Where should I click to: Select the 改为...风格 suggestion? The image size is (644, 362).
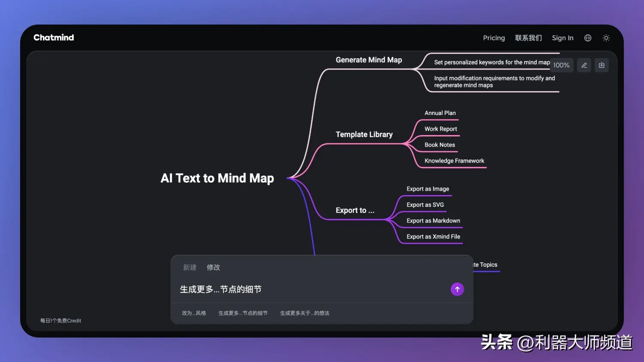pyautogui.click(x=194, y=313)
